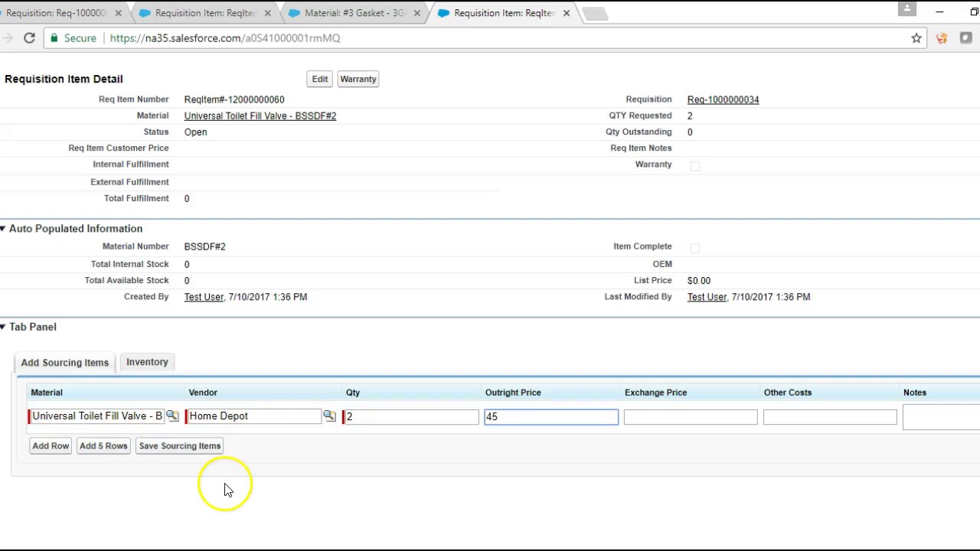Image resolution: width=980 pixels, height=551 pixels.
Task: Click the Qty input field
Action: point(411,416)
